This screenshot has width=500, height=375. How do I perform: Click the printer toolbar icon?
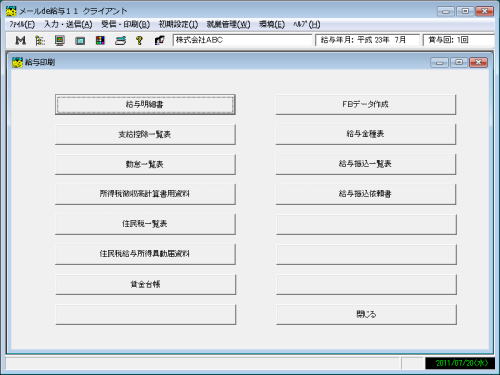pyautogui.click(x=120, y=40)
